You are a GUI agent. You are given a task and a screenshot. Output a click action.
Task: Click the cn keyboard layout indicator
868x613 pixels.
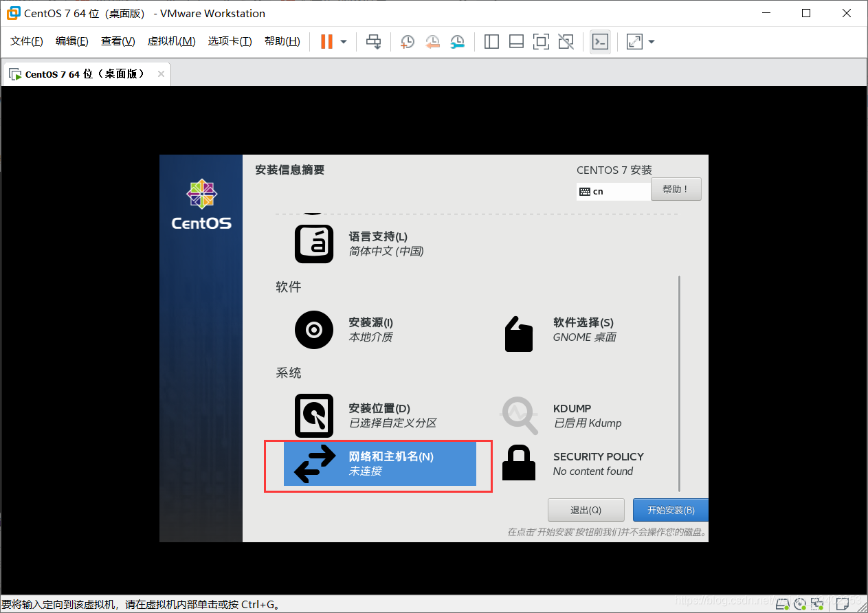click(x=613, y=191)
